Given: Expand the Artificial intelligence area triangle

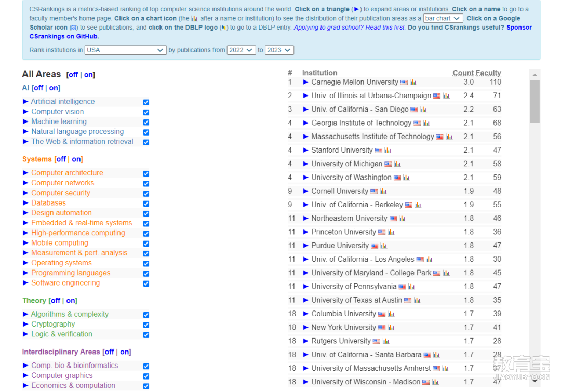Looking at the screenshot, I should click(25, 102).
